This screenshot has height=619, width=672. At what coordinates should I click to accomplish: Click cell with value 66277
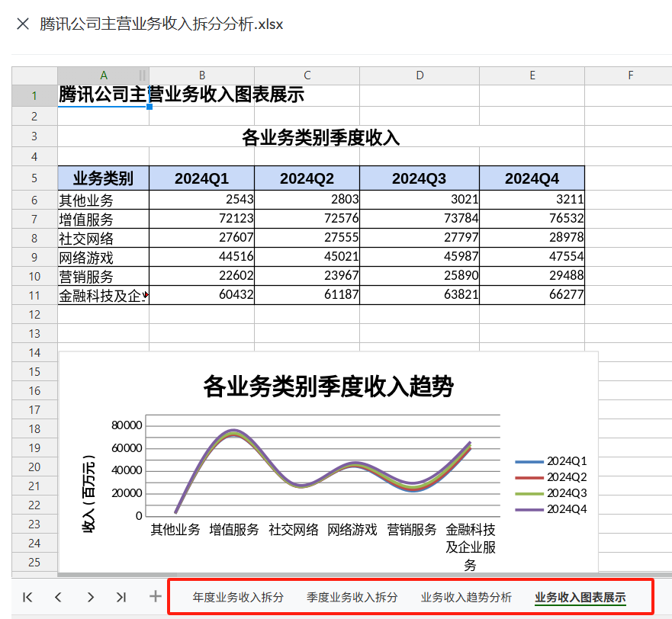[x=532, y=295]
